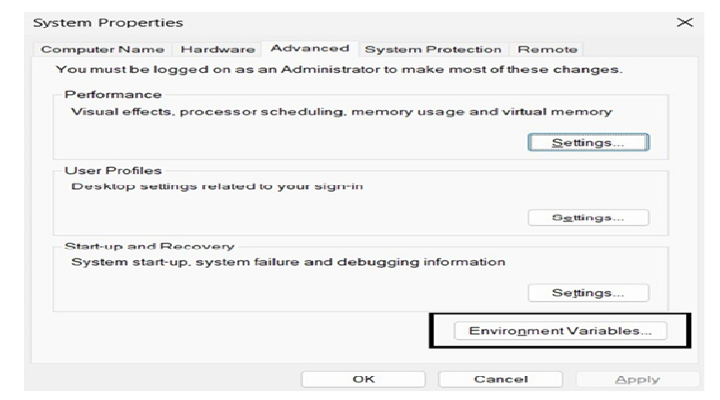Image resolution: width=720 pixels, height=400 pixels.
Task: Cancel the System Properties changes
Action: [500, 380]
